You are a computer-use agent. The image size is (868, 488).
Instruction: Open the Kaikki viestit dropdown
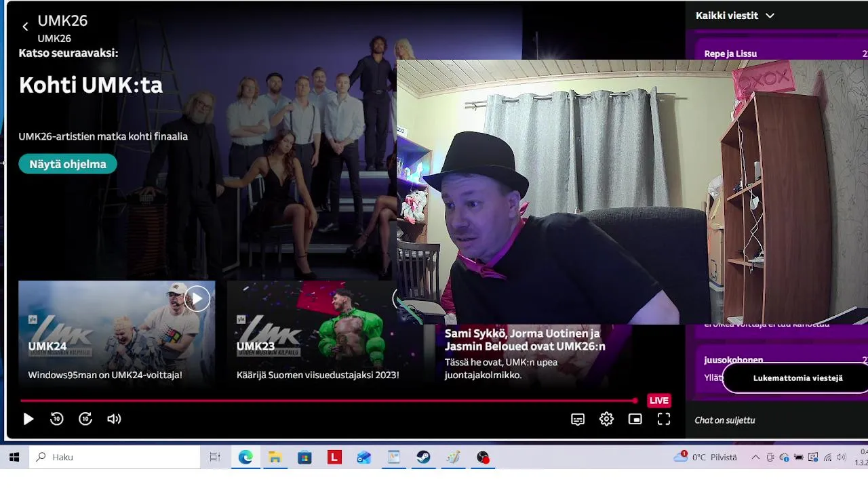[x=734, y=16]
